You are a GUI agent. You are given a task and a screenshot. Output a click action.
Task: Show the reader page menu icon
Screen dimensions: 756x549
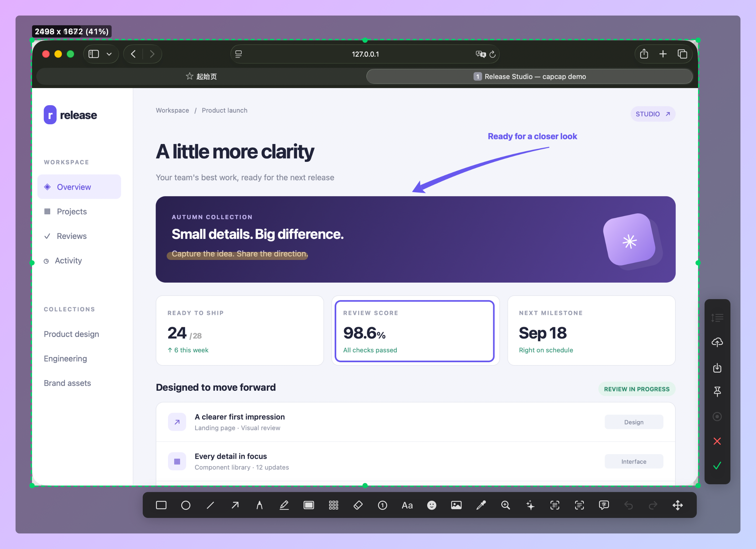239,54
